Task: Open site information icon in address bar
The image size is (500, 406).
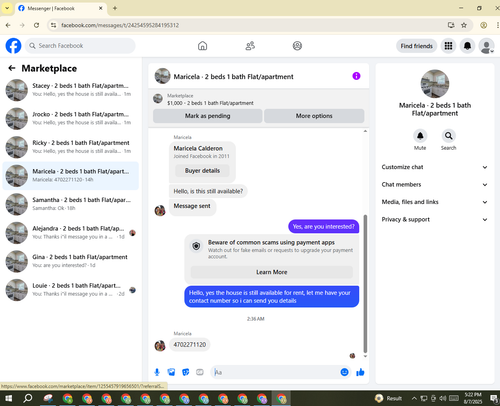Action: [53, 25]
